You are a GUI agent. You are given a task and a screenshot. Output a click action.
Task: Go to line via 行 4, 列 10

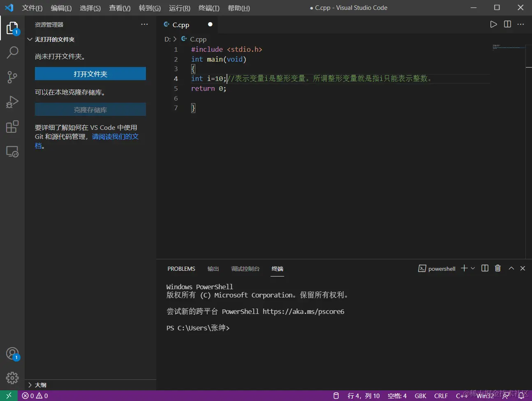(x=364, y=396)
